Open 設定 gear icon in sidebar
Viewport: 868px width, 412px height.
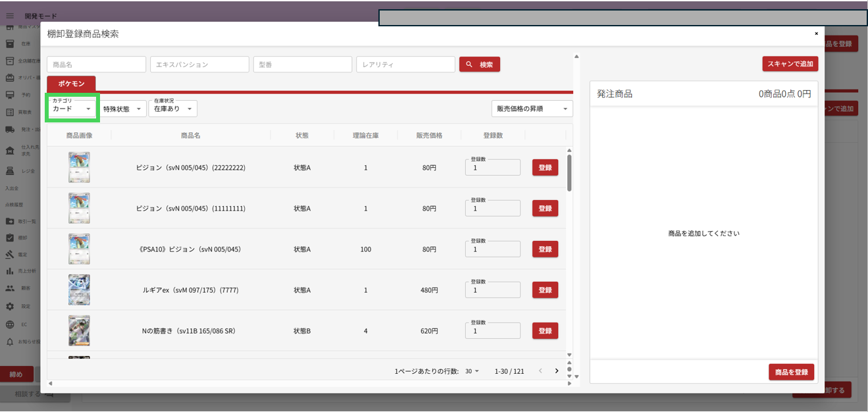tap(10, 307)
